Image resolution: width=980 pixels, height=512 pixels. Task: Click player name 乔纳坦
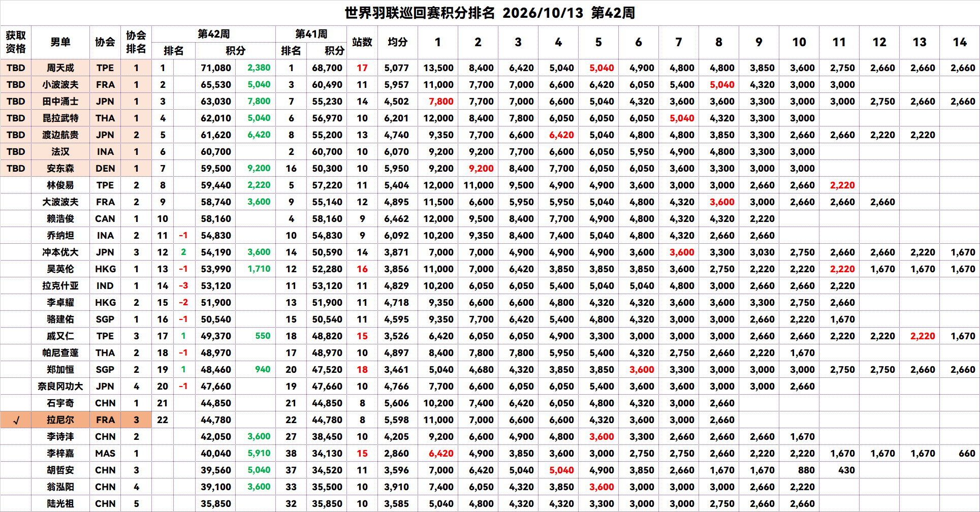pyautogui.click(x=60, y=235)
